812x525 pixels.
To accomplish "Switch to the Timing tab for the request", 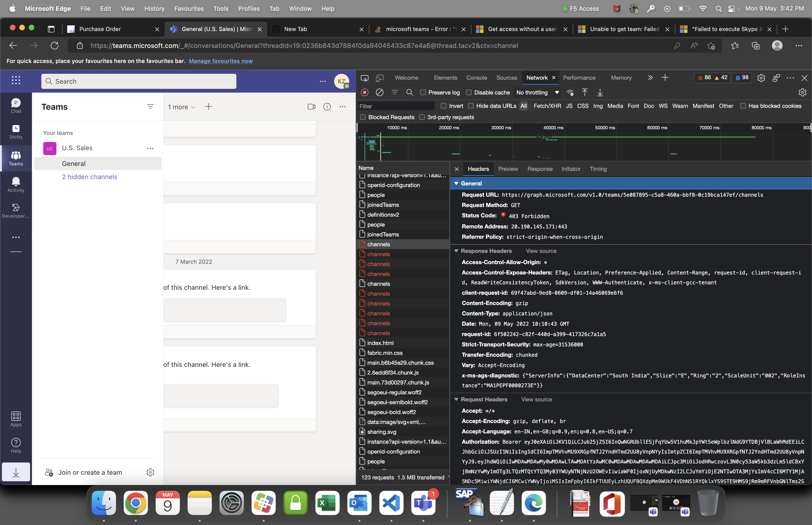I will pos(598,169).
